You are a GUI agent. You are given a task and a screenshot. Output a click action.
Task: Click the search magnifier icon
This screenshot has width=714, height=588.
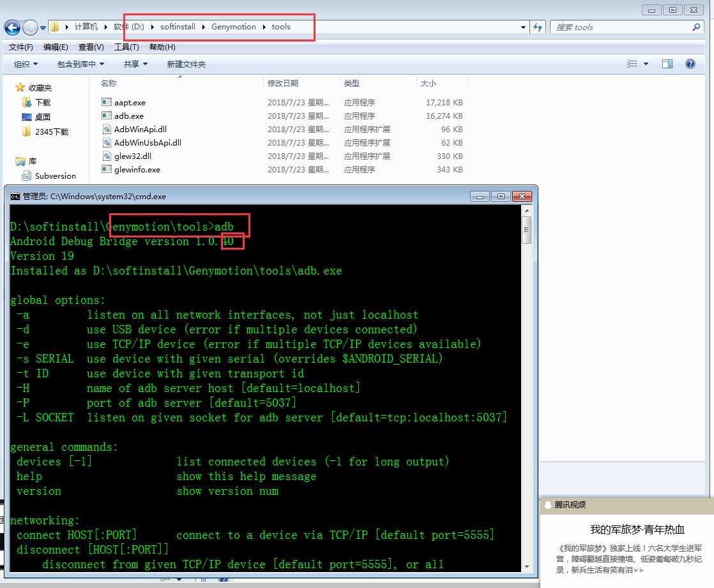[695, 27]
